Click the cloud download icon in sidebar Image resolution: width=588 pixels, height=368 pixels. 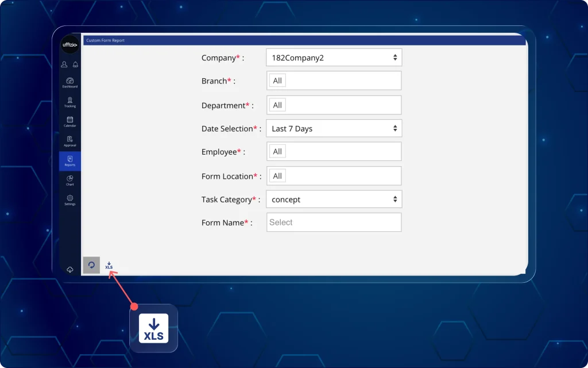(69, 270)
